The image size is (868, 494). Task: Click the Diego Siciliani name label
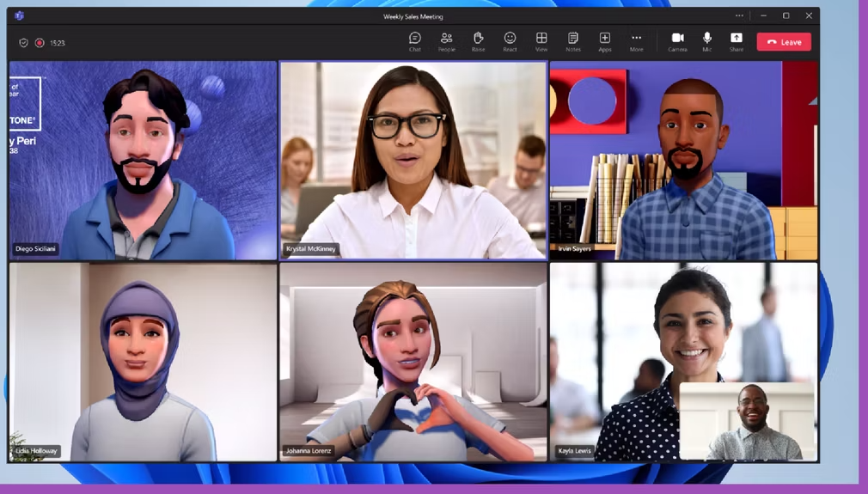(x=35, y=249)
